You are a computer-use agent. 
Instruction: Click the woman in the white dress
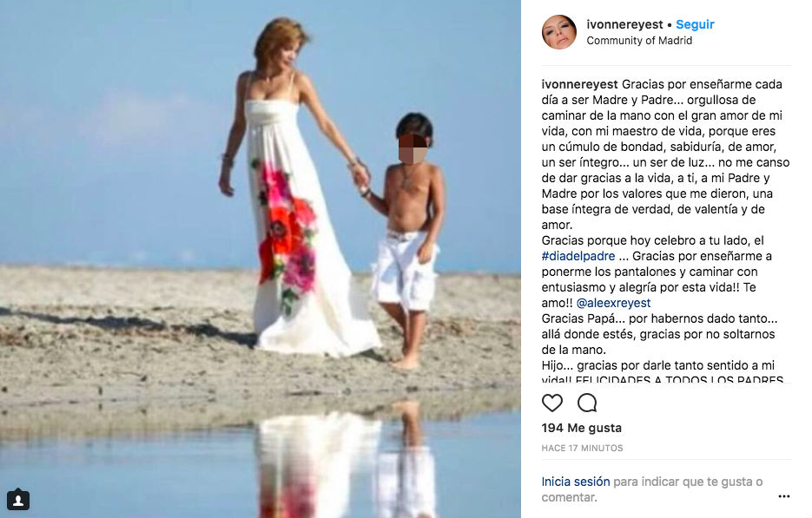coord(295,189)
